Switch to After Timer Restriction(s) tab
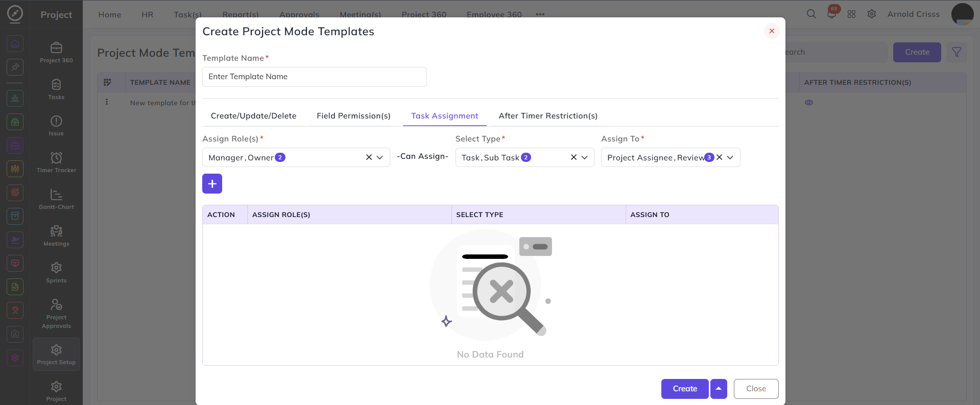 pos(548,116)
